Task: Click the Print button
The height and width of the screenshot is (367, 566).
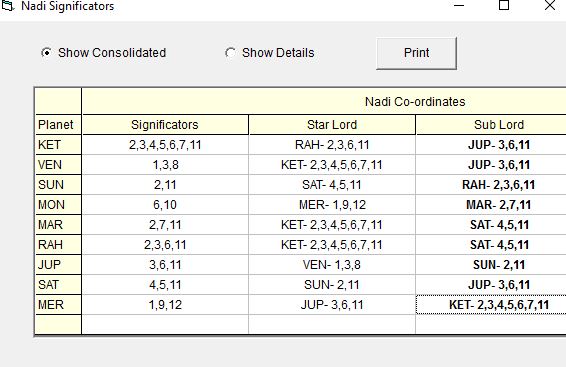Action: pos(417,53)
